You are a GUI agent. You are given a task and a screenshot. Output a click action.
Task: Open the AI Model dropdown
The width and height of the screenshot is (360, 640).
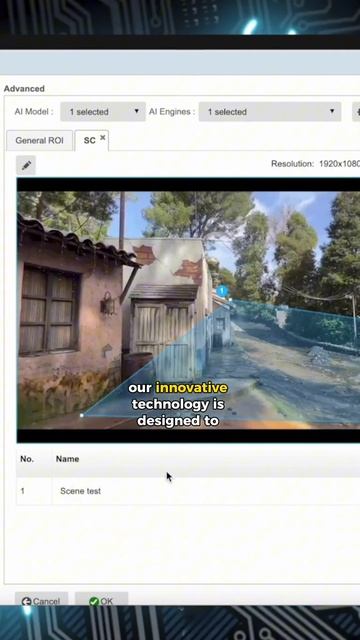[x=103, y=111]
